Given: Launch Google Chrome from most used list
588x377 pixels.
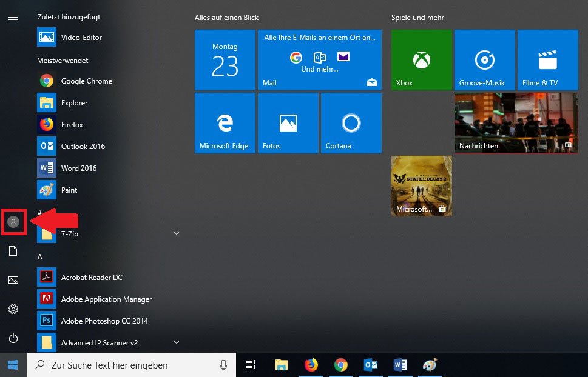Looking at the screenshot, I should [109, 81].
